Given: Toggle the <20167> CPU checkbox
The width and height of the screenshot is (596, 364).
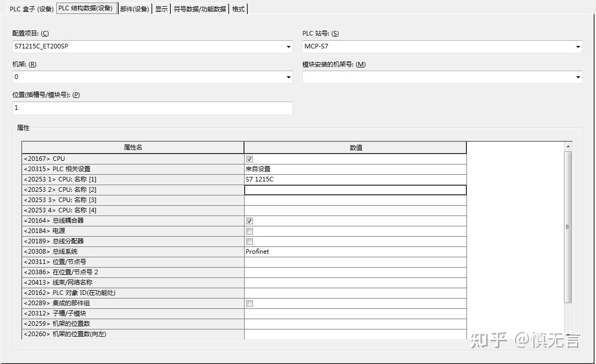Looking at the screenshot, I should coord(249,159).
